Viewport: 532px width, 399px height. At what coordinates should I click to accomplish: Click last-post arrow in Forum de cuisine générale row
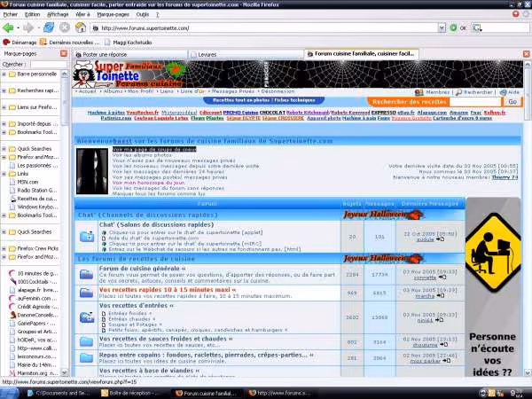(x=442, y=278)
